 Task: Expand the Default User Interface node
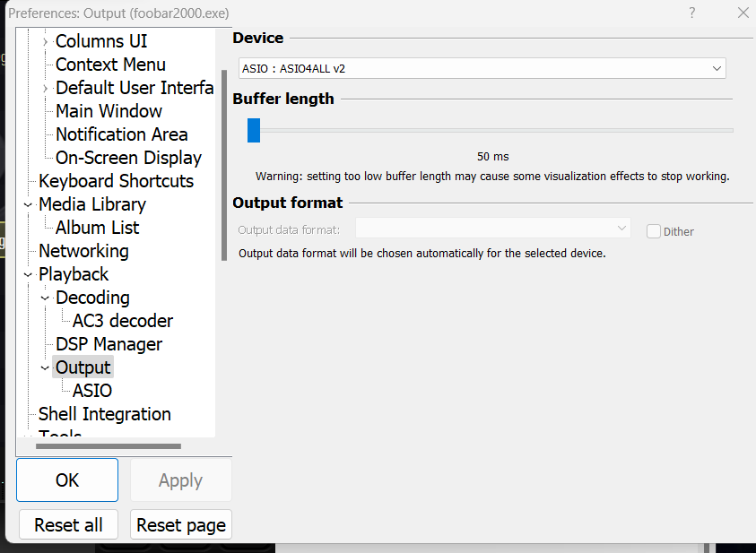(x=45, y=89)
